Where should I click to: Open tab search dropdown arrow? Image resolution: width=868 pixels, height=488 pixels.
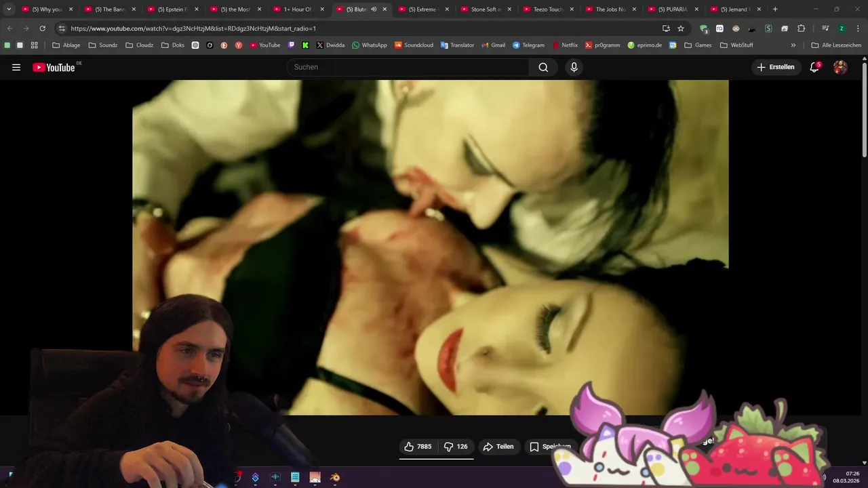pyautogui.click(x=9, y=9)
